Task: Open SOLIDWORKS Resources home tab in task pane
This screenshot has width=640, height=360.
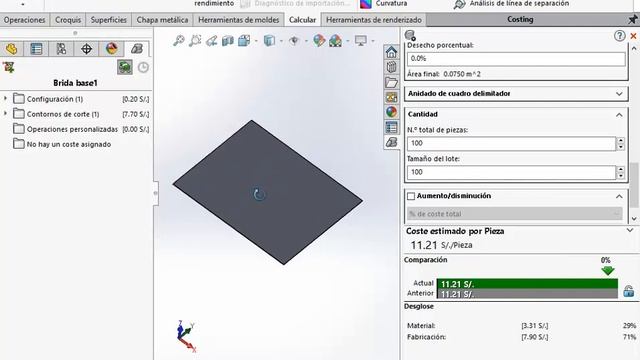Action: click(x=391, y=52)
